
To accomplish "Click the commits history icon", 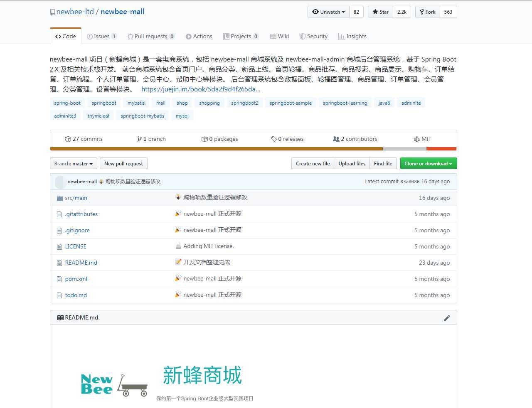I will 68,139.
